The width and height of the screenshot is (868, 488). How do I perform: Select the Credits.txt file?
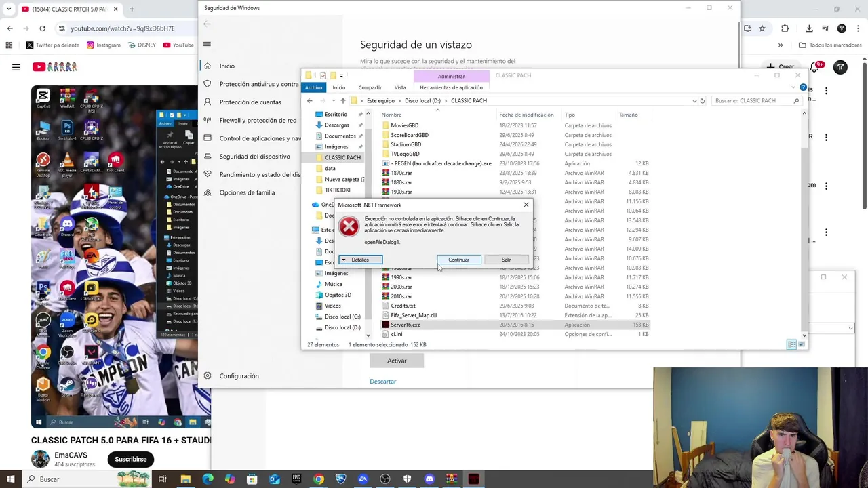(403, 306)
